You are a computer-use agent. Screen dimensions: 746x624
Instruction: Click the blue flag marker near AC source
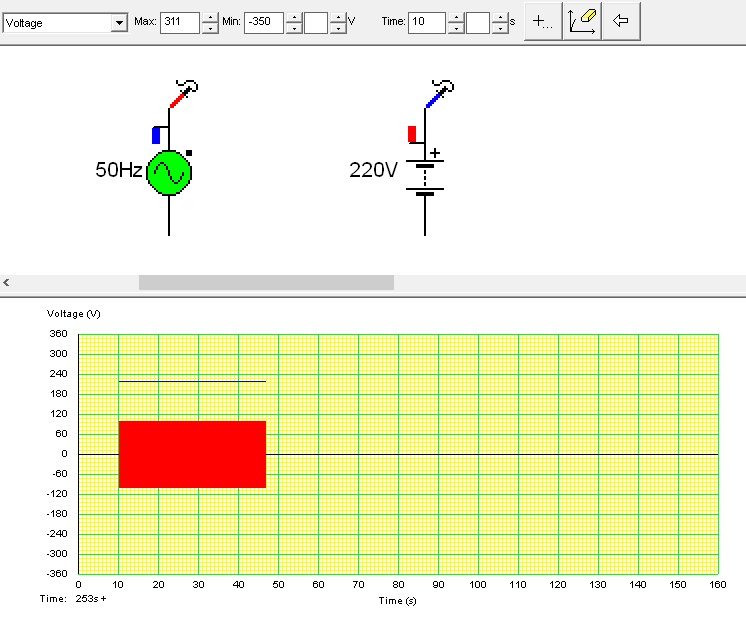pyautogui.click(x=156, y=135)
